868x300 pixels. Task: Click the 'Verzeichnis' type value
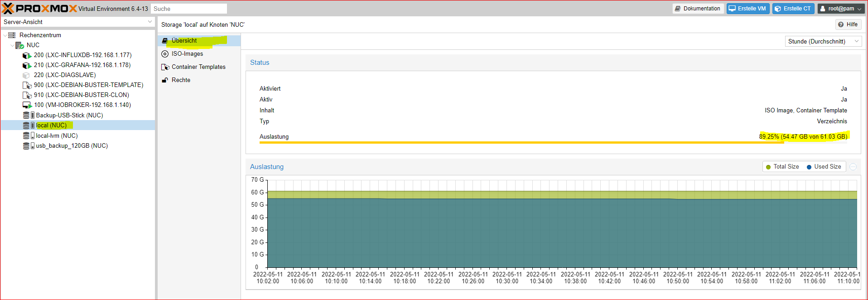(x=832, y=121)
